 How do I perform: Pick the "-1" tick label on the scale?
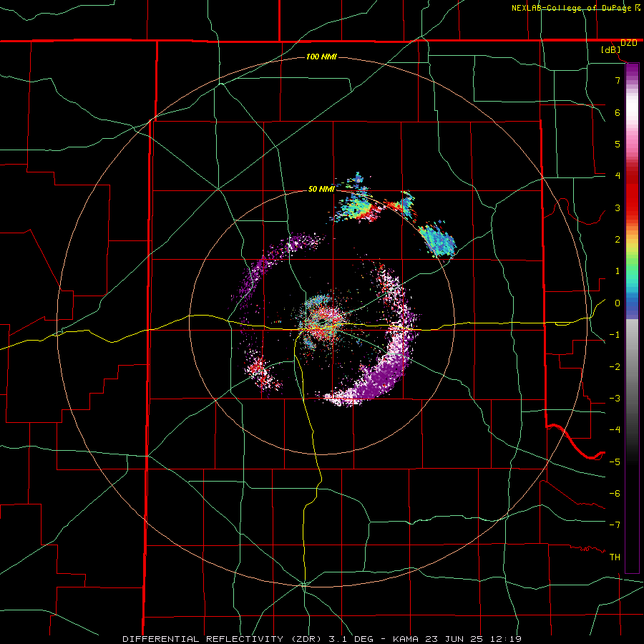615,335
